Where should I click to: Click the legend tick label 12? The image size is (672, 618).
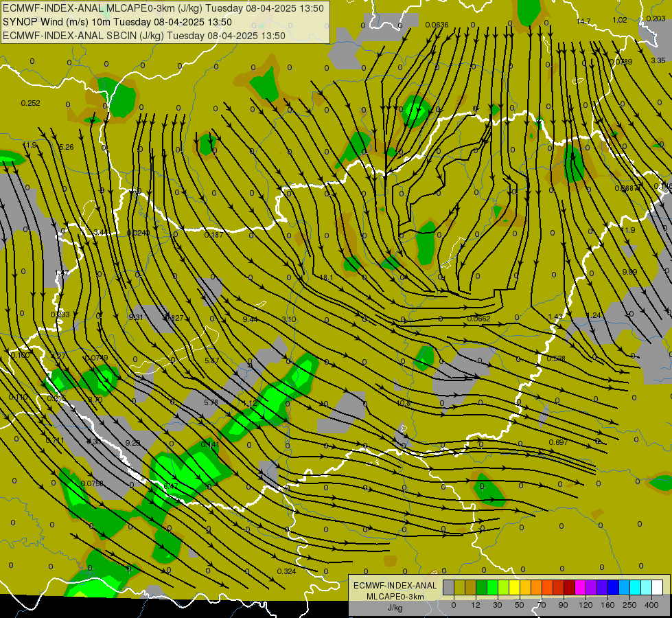(476, 605)
